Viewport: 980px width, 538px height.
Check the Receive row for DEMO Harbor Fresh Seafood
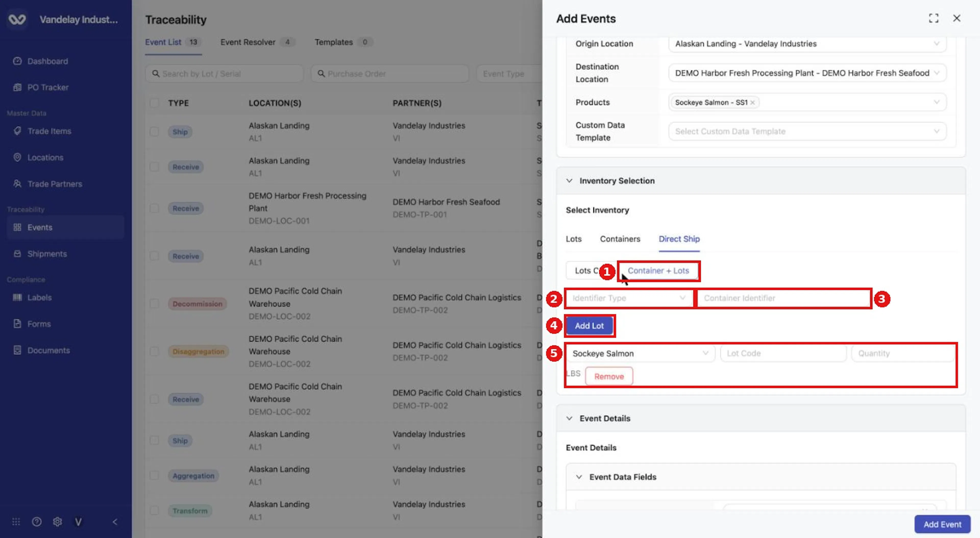pyautogui.click(x=154, y=208)
